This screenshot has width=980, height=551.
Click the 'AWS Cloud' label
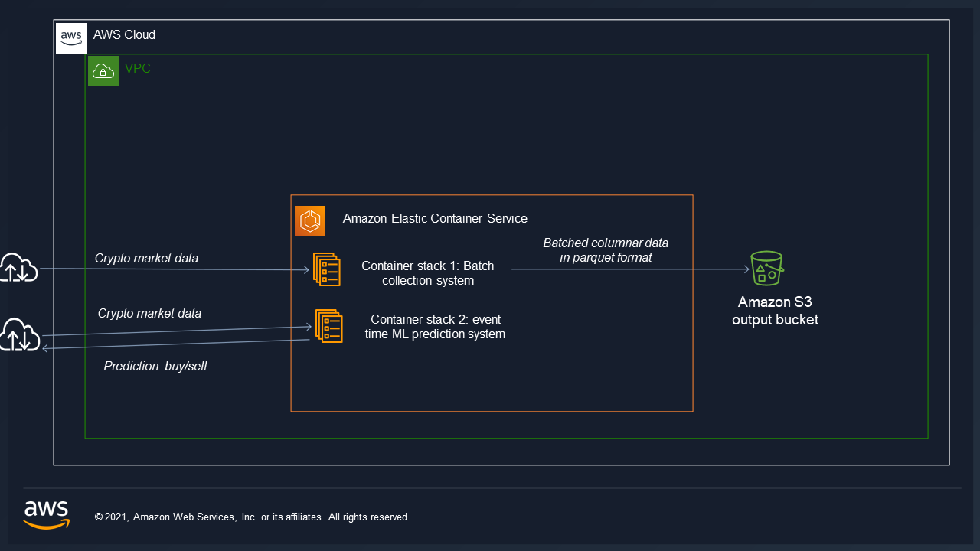pyautogui.click(x=124, y=35)
